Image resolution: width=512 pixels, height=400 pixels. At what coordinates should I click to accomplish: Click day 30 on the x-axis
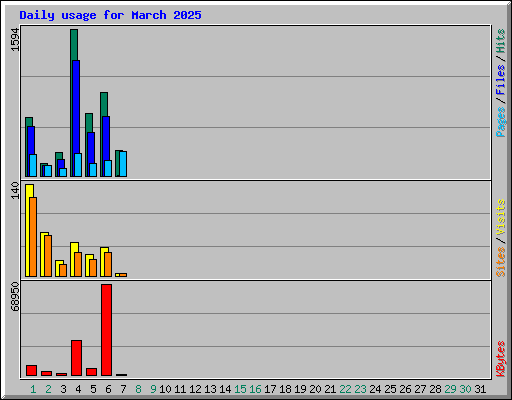point(465,389)
